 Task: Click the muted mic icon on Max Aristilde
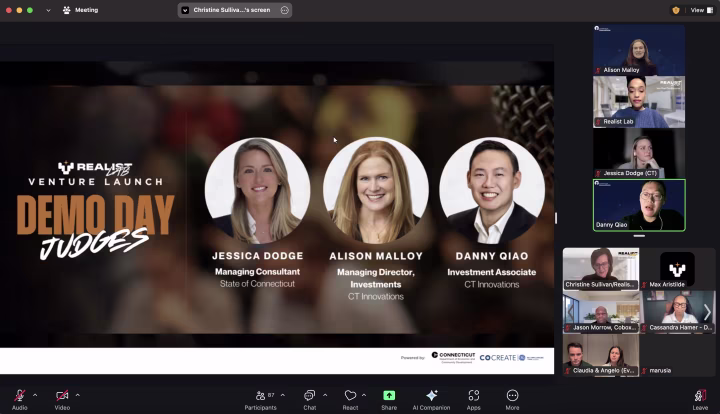[x=644, y=285]
